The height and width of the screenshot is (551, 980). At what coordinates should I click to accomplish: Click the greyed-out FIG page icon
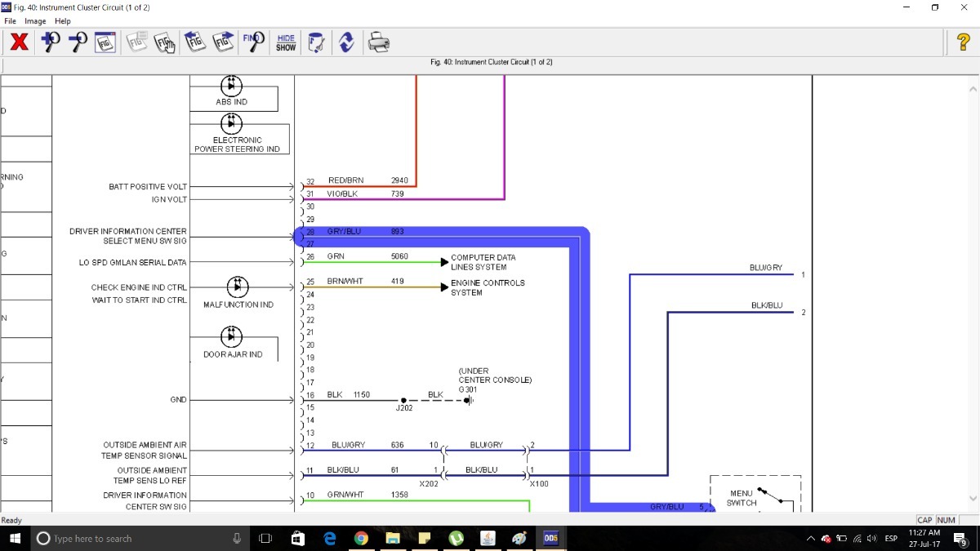pyautogui.click(x=137, y=42)
